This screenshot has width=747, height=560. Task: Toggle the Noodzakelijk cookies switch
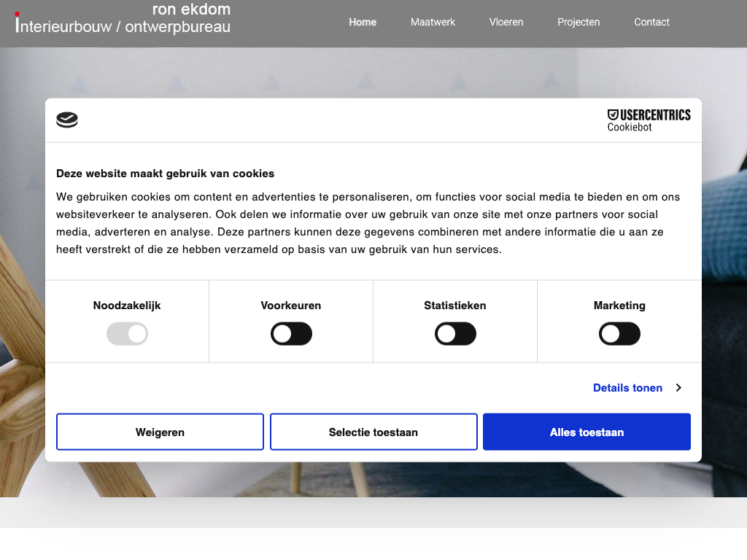pos(127,335)
